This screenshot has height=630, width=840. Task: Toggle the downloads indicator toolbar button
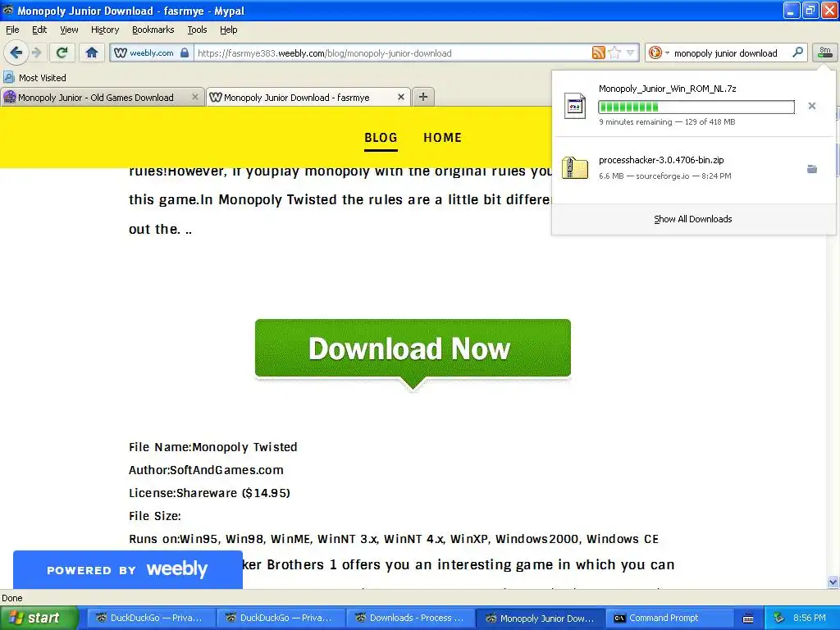(825, 52)
